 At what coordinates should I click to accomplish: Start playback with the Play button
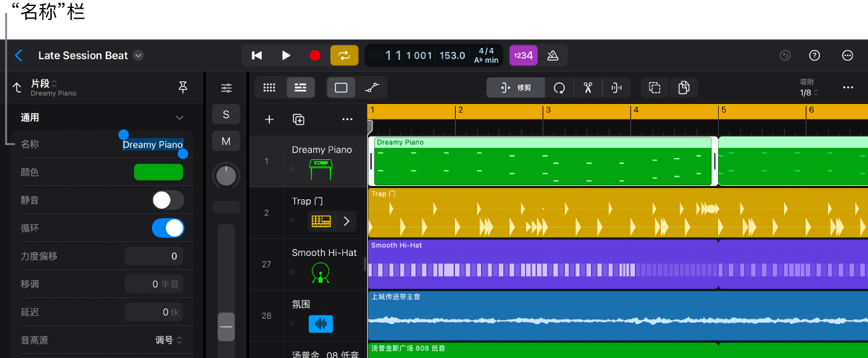pos(286,55)
